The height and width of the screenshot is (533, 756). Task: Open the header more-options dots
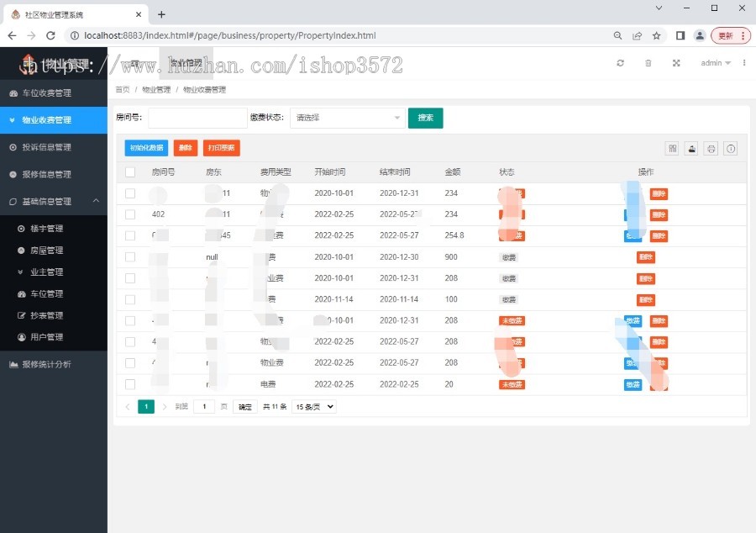click(744, 63)
